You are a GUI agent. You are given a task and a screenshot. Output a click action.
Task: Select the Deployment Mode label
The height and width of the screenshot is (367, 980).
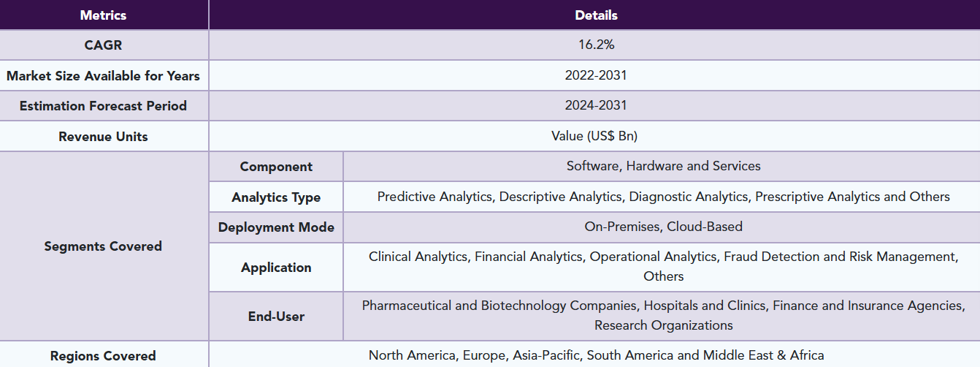(x=276, y=227)
